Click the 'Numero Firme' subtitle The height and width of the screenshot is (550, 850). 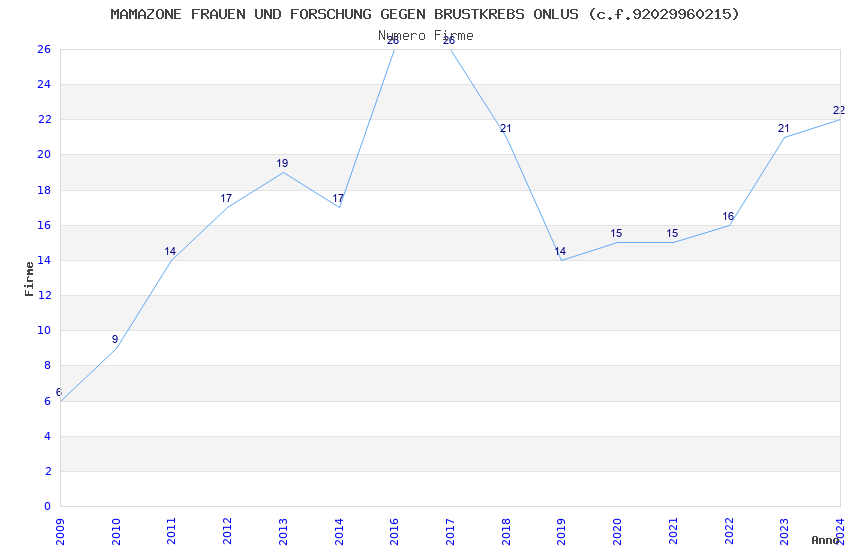(426, 36)
